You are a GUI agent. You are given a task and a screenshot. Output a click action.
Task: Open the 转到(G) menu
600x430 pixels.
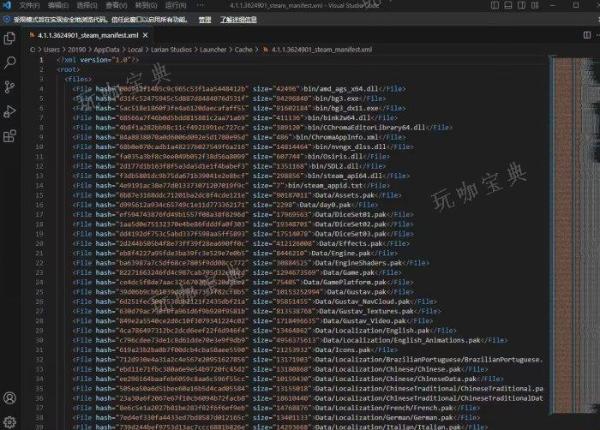pos(147,5)
